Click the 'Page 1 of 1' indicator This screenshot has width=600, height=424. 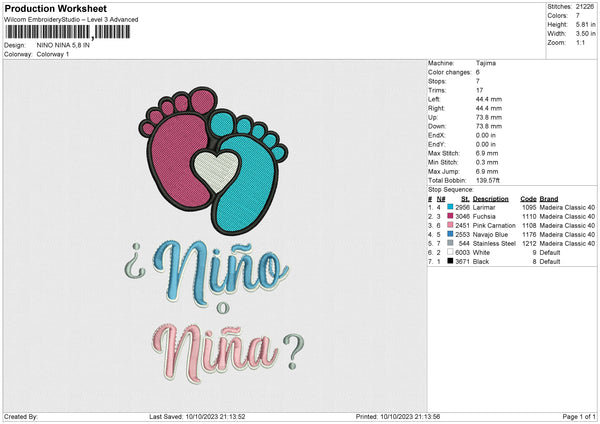pos(579,416)
